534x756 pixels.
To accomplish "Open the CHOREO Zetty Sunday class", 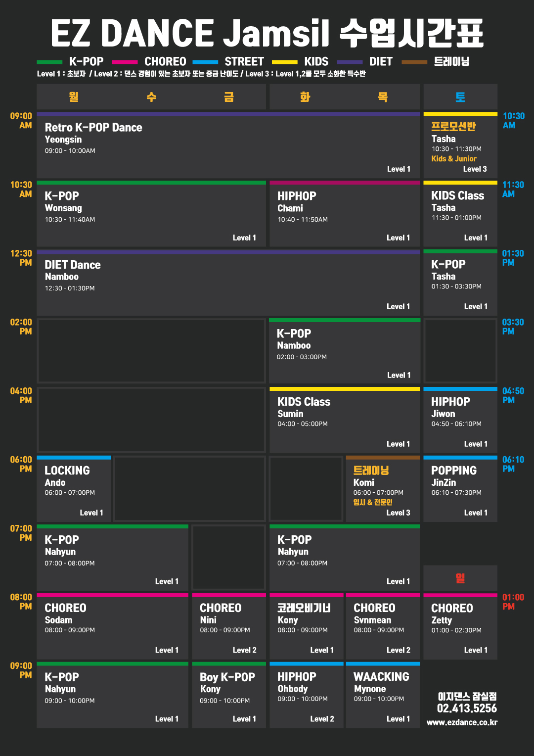I will (x=460, y=627).
